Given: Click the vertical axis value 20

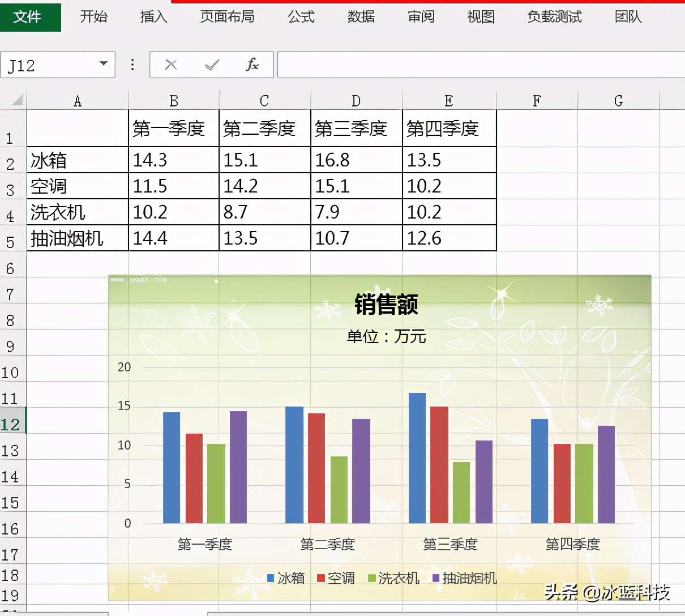Looking at the screenshot, I should coord(124,367).
